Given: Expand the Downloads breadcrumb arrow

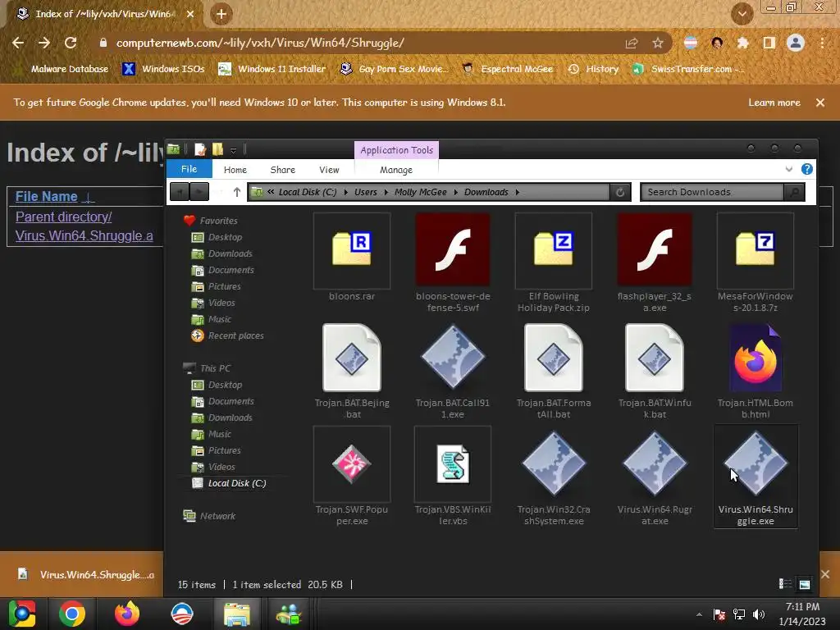Looking at the screenshot, I should (x=517, y=192).
